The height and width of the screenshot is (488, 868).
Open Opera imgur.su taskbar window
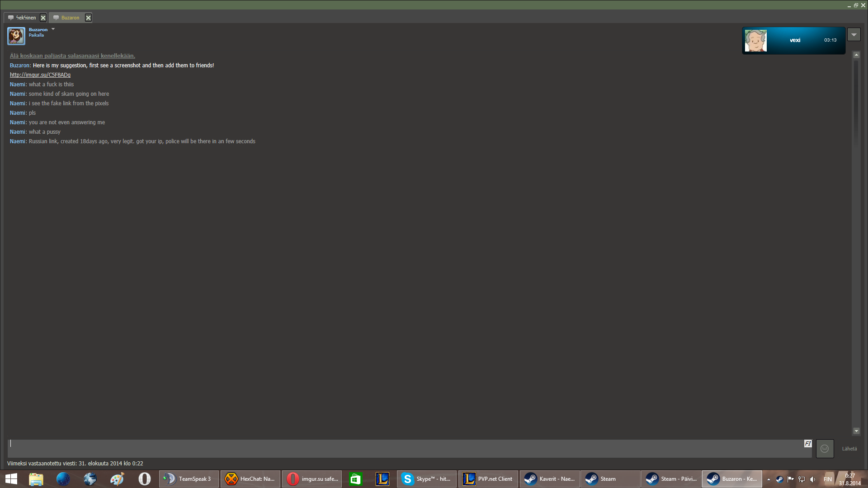pyautogui.click(x=312, y=479)
